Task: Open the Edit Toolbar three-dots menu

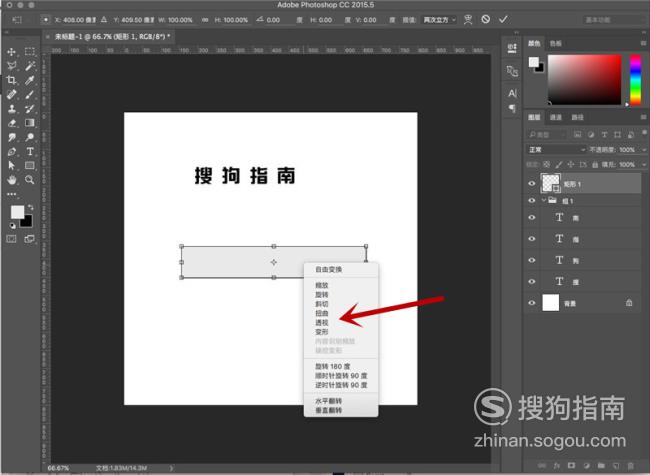Action: pyautogui.click(x=12, y=194)
